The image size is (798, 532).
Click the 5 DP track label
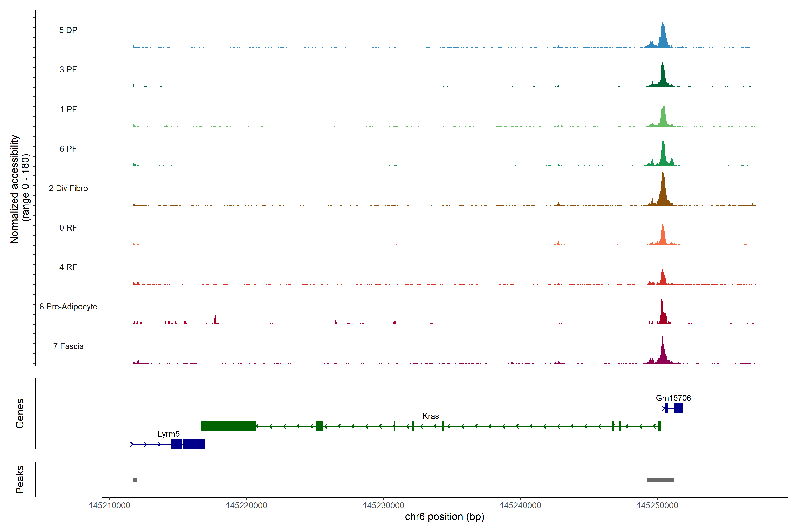coord(68,30)
